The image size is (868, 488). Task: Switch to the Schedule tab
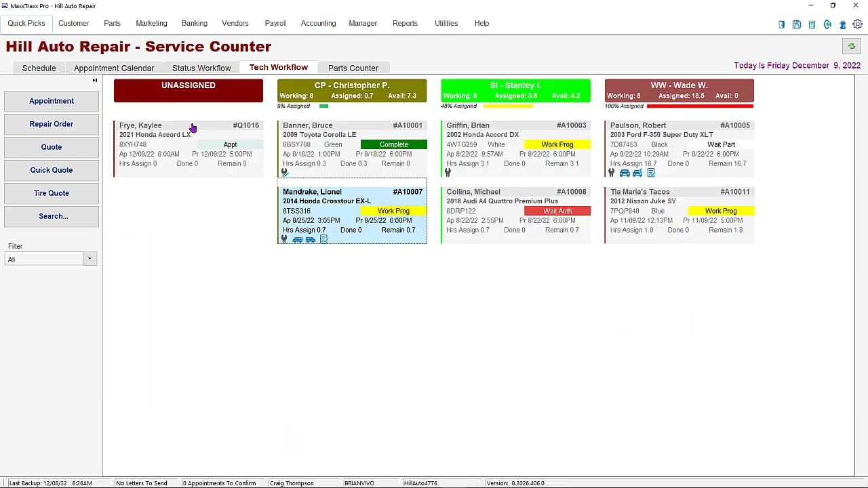(x=39, y=68)
